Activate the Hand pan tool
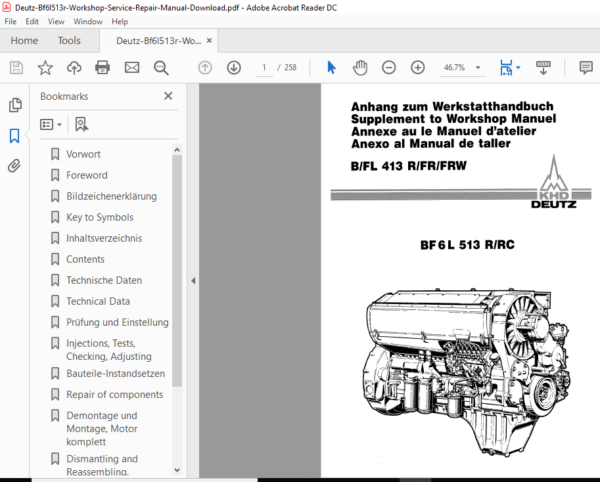This screenshot has height=482, width=600. point(360,68)
